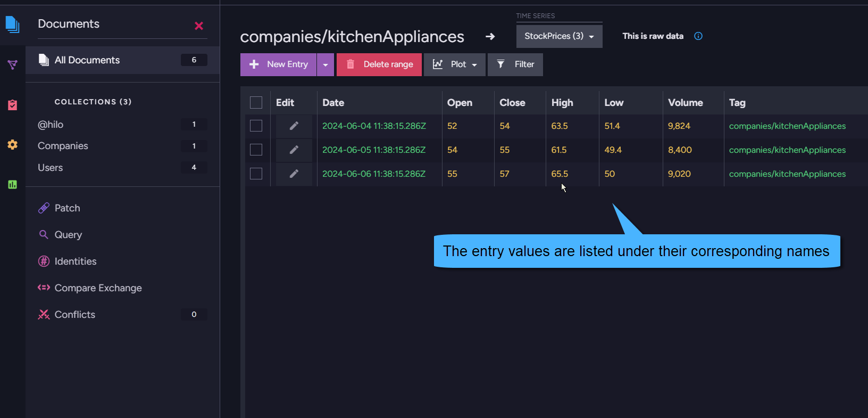Click the This is raw data label
Screen dimensions: 868x418
coord(653,36)
